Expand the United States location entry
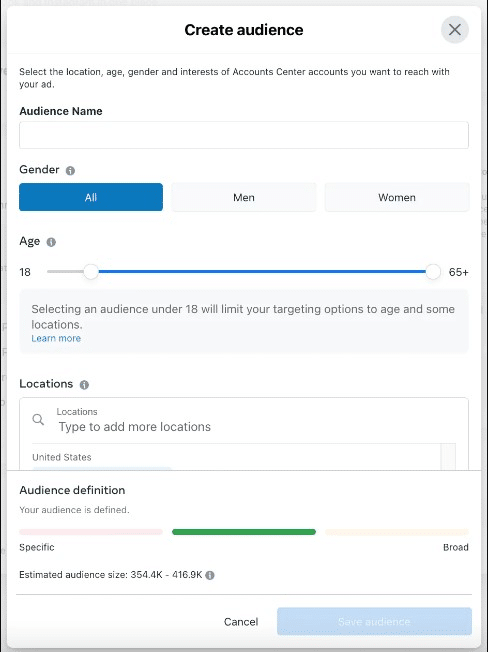Viewport: 488px width, 652px height. 62,457
